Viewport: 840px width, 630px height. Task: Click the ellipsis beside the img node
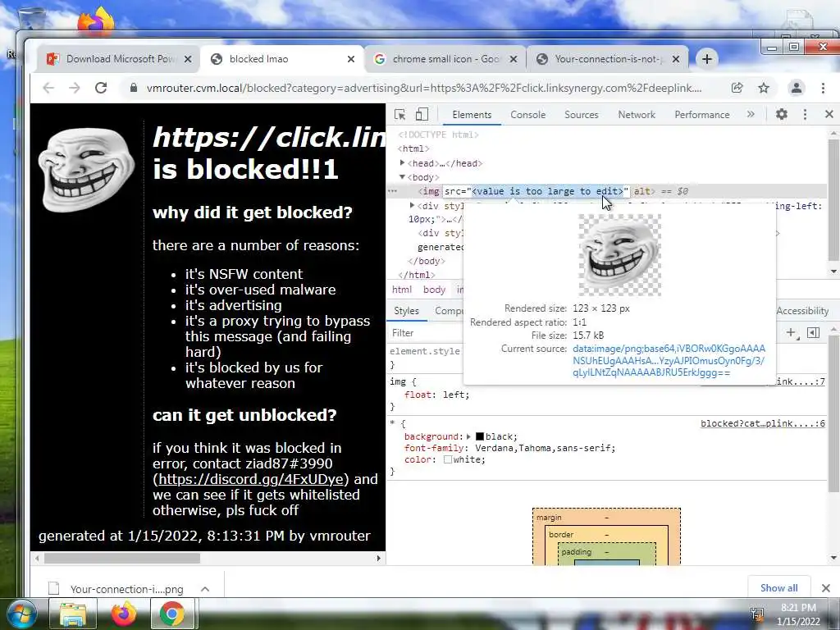point(393,190)
